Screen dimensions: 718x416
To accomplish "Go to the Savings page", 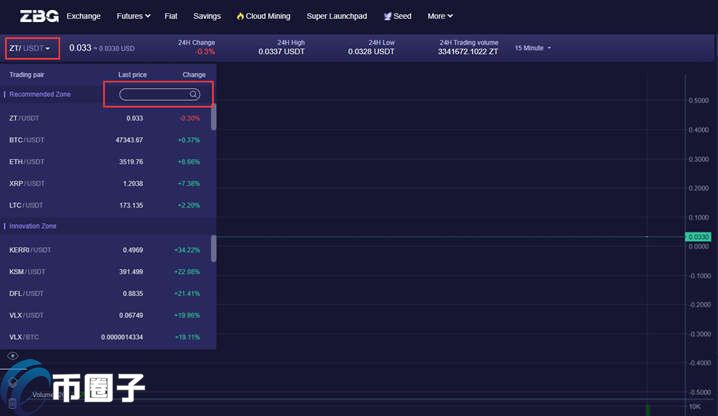I will [x=207, y=16].
